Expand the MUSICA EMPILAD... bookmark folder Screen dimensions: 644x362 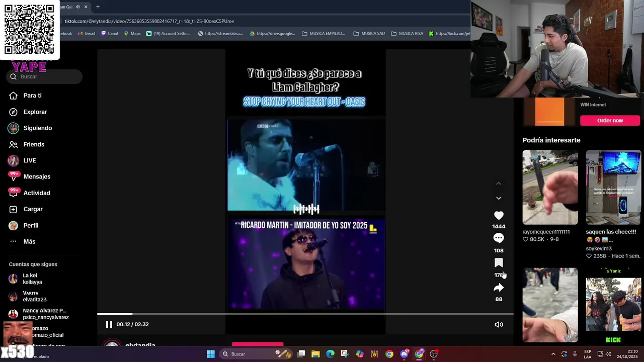coord(324,34)
